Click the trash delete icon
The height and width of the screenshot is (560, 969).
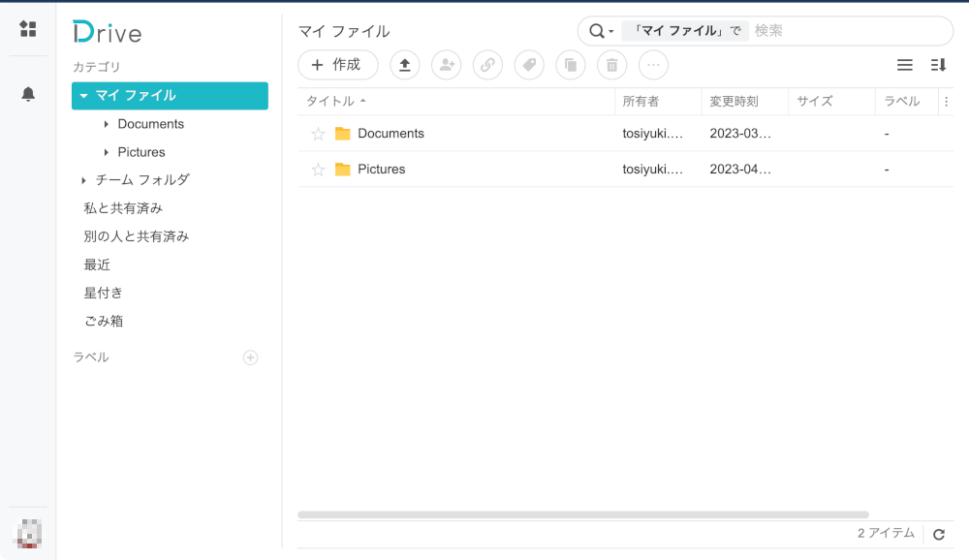(x=611, y=65)
